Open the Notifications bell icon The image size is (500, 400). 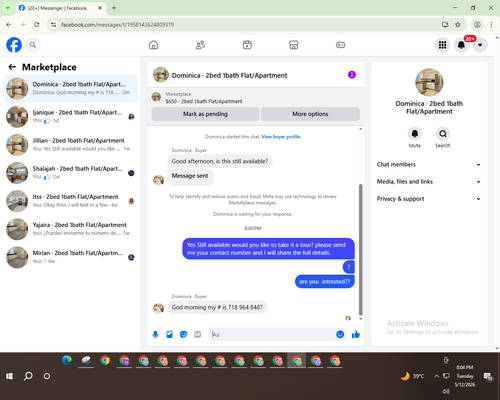click(461, 45)
